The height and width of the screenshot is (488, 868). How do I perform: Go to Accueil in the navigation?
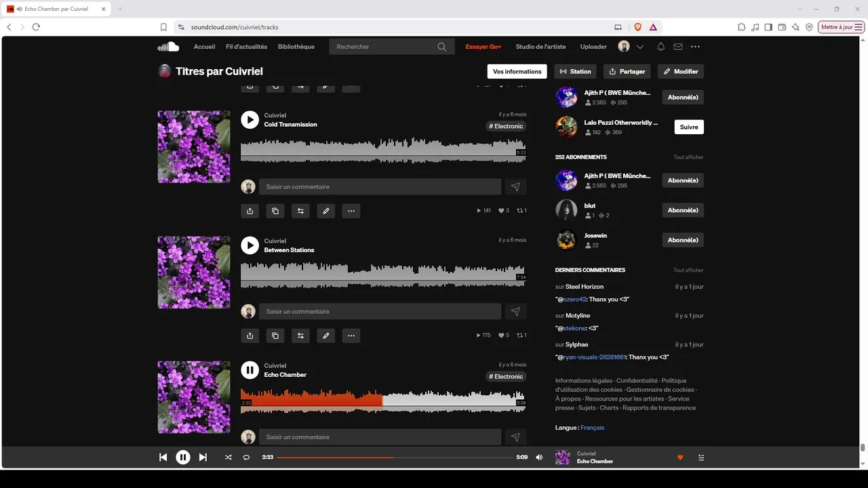tap(204, 47)
